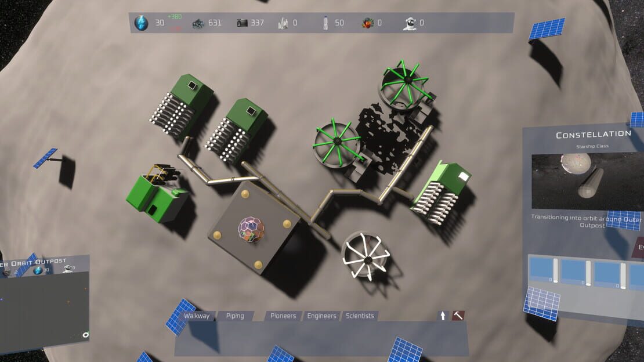Click the Outer Orbit Outpost minimap area
644x362 pixels.
pos(44,312)
